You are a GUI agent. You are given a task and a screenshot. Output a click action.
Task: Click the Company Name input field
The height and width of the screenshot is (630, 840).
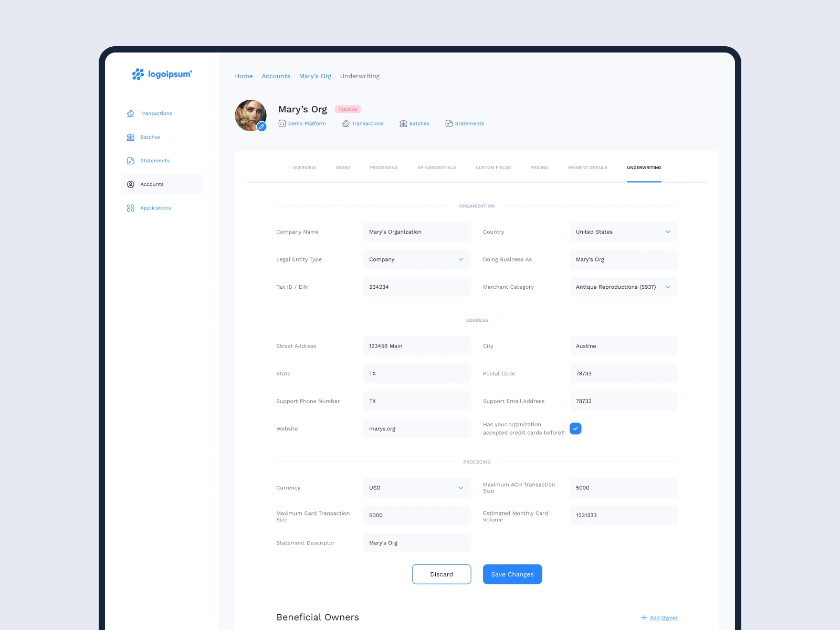coord(417,232)
